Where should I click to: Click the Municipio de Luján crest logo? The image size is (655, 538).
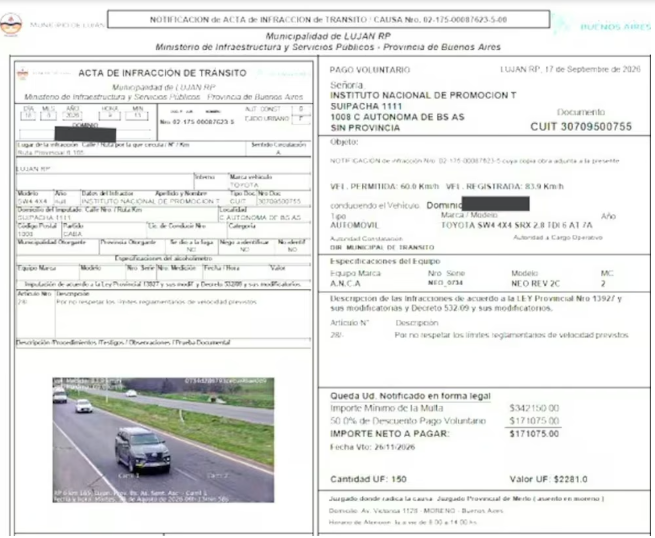tap(11, 25)
